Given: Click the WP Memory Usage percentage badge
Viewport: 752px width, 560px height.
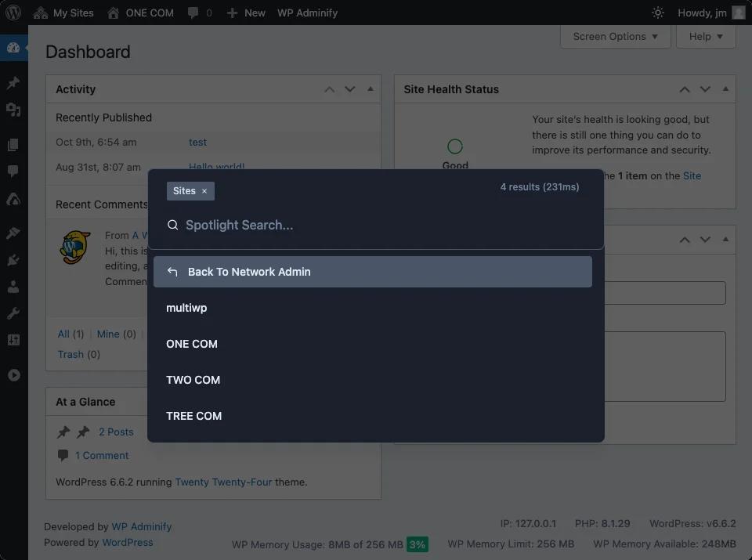Looking at the screenshot, I should click(x=417, y=544).
